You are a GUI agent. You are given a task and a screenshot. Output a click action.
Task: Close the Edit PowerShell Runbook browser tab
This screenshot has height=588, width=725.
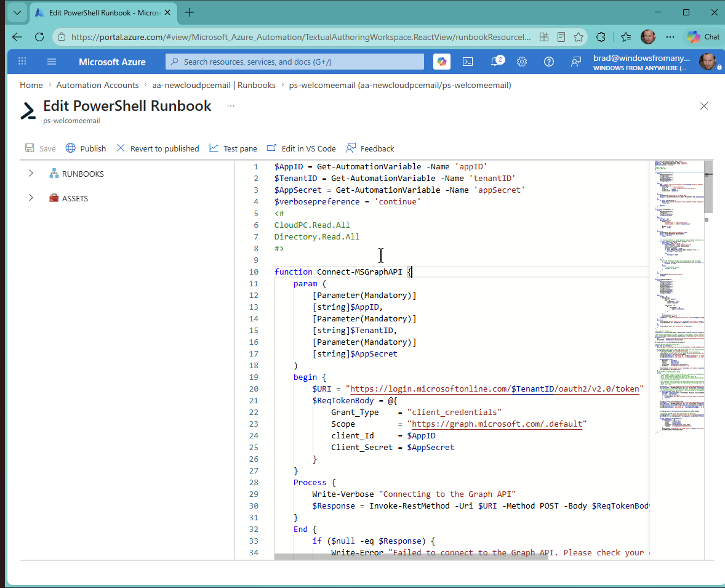[167, 12]
